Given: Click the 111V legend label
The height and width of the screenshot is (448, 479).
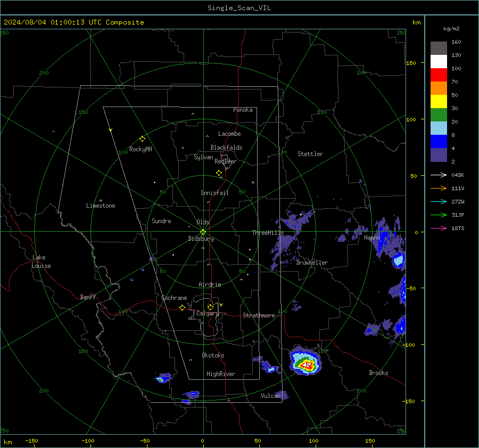Looking at the screenshot, I should click(x=458, y=189).
